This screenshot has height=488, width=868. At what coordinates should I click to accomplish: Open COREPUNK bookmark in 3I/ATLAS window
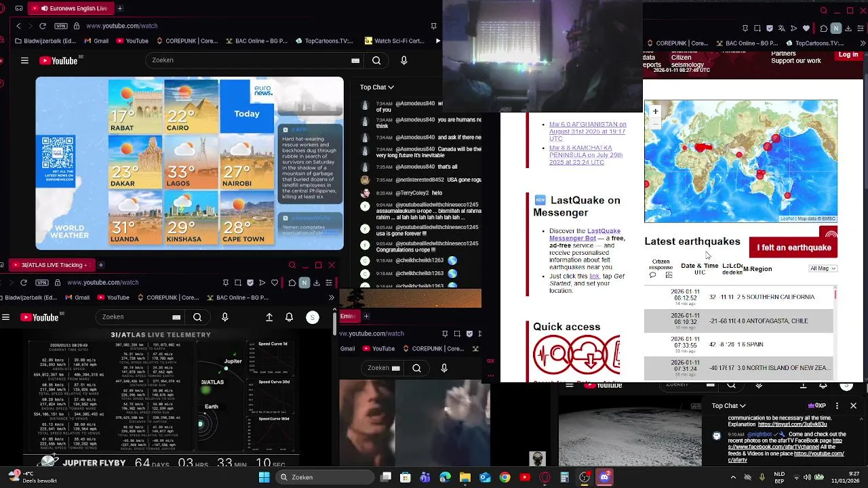[168, 298]
